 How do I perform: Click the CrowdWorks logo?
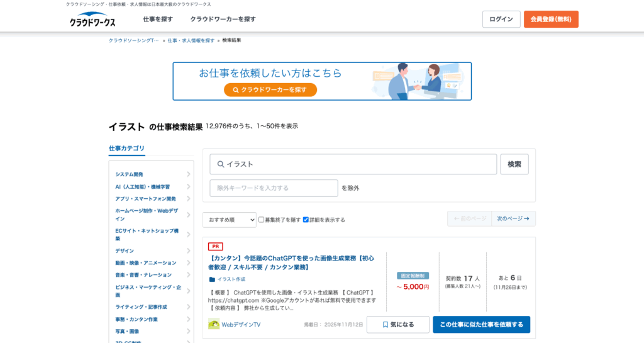pyautogui.click(x=92, y=20)
